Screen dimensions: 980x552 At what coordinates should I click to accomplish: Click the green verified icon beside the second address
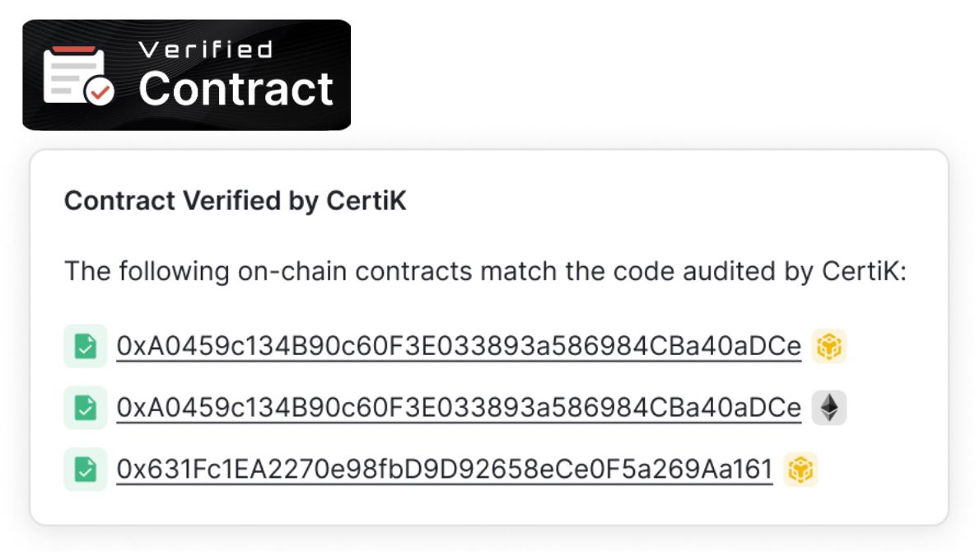[x=85, y=407]
